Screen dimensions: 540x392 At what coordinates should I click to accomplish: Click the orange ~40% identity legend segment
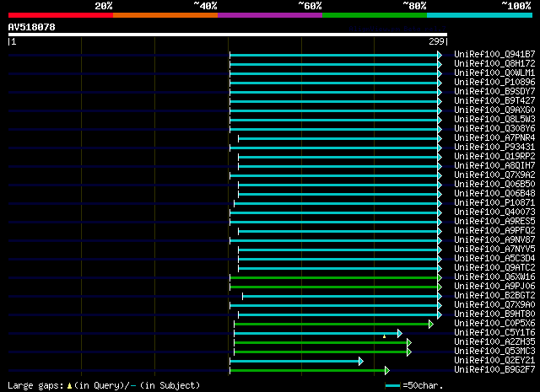(165, 15)
